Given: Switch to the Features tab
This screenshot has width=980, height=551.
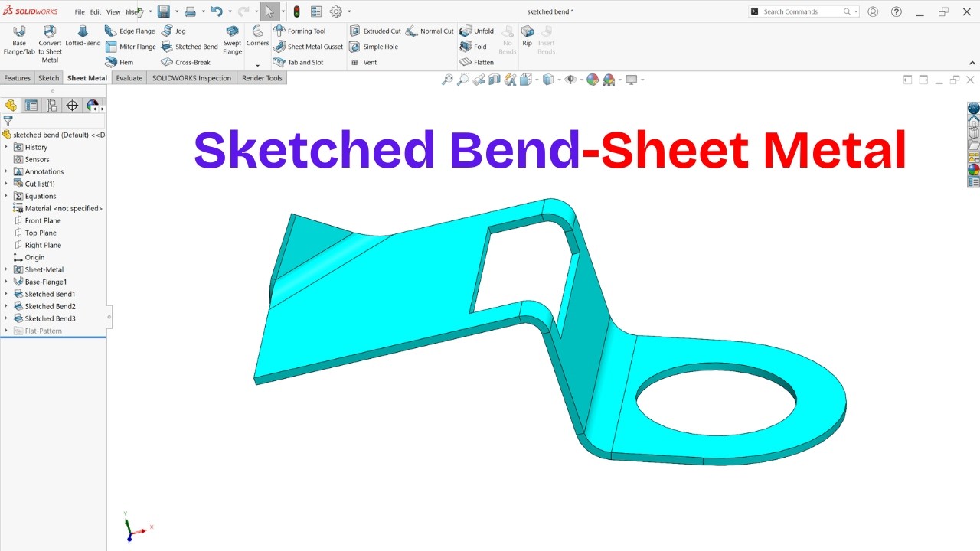Looking at the screenshot, I should pos(17,78).
